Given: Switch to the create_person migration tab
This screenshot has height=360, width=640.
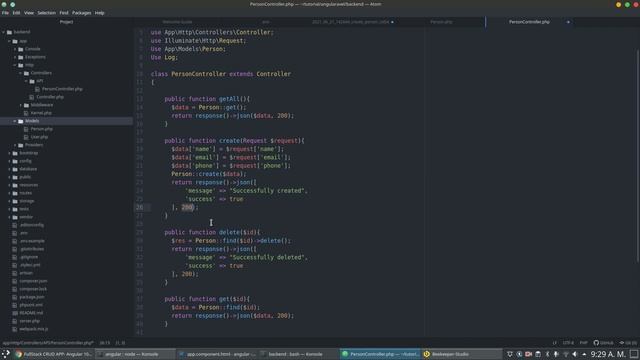Looking at the screenshot, I should [x=353, y=22].
